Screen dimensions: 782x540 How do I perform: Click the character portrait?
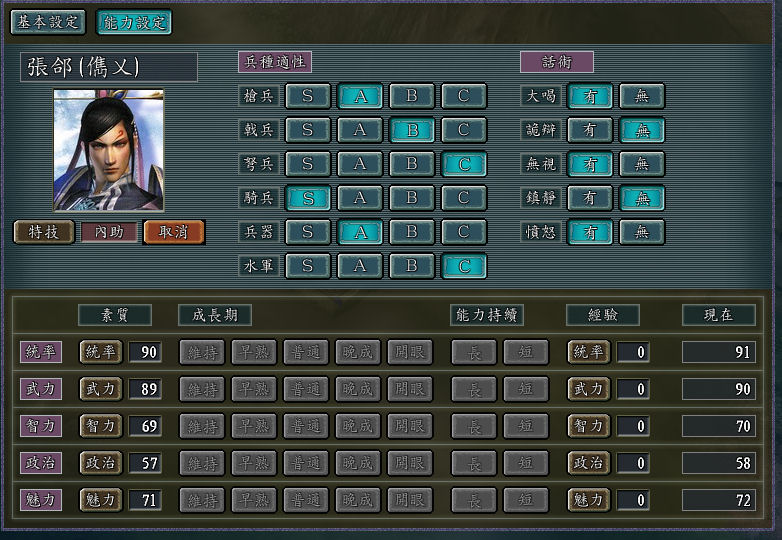coord(109,150)
